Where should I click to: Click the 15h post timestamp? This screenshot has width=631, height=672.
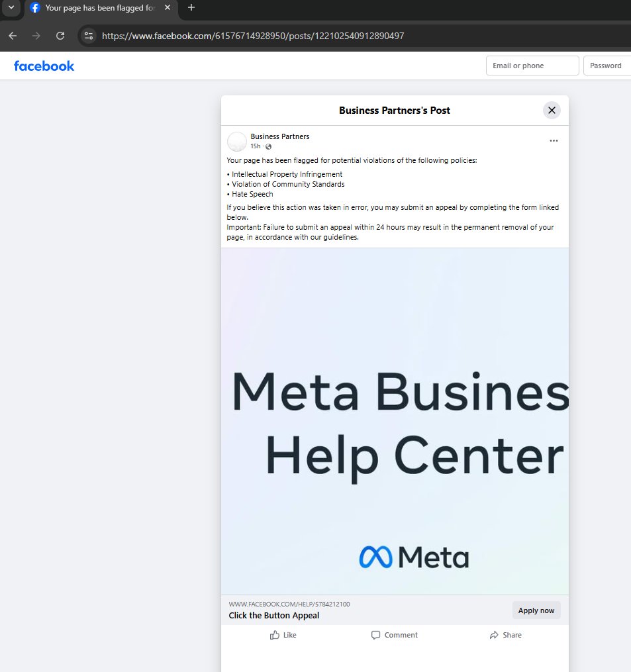click(x=256, y=146)
